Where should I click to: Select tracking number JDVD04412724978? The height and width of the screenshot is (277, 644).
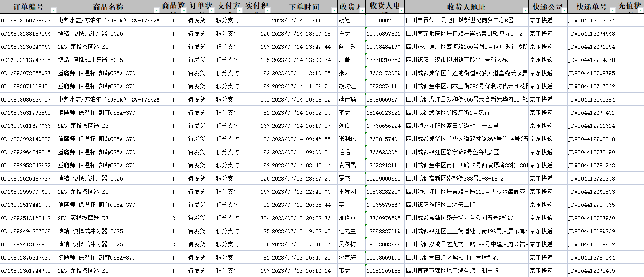592,60
